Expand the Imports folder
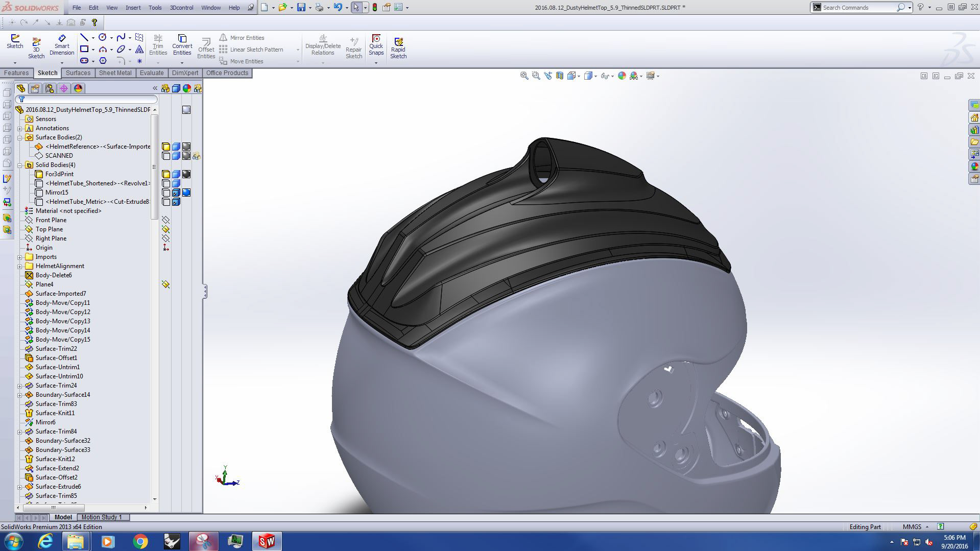This screenshot has height=551, width=980. point(20,257)
